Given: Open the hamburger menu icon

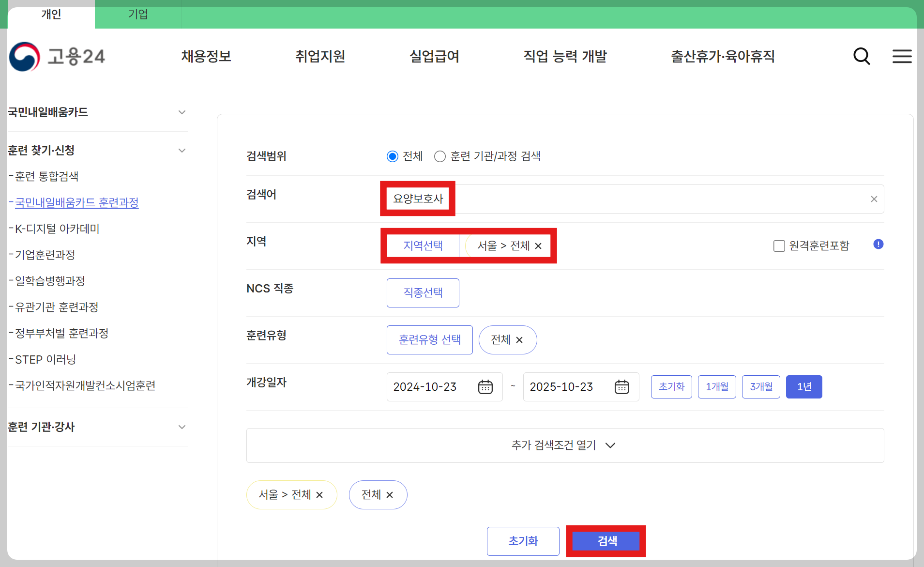Looking at the screenshot, I should (901, 56).
